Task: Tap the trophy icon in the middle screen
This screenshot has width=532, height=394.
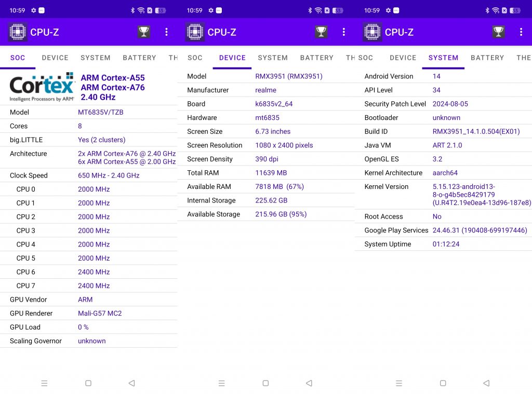Action: tap(321, 32)
